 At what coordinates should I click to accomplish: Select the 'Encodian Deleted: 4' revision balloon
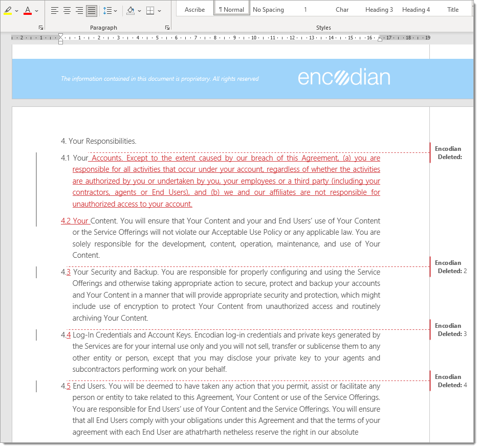448,381
